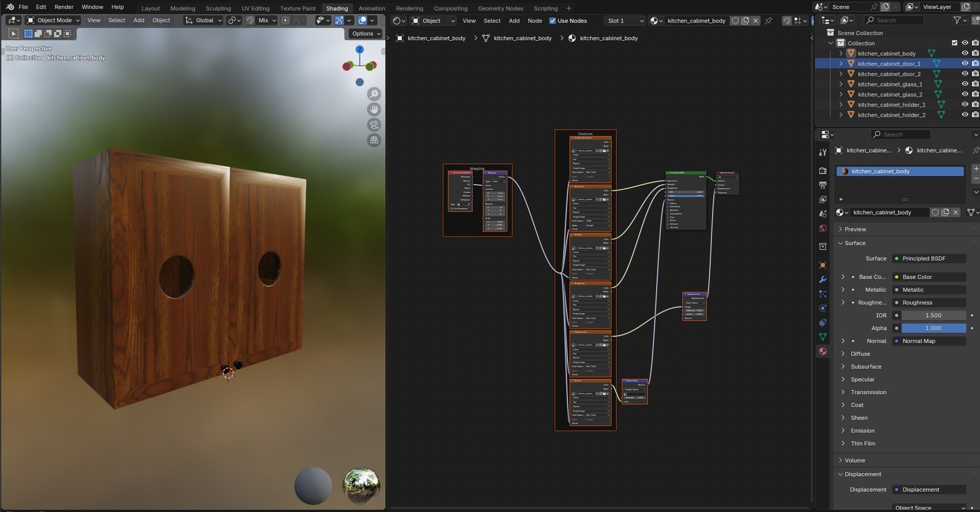
Task: Click Principled BSDF surface shader button
Action: 929,259
